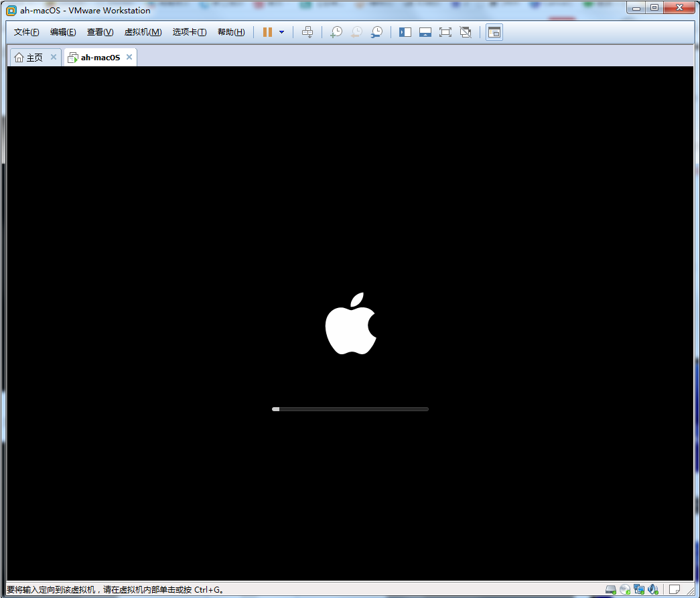Expand the 查看(V) menu
The height and width of the screenshot is (598, 700).
[x=100, y=32]
